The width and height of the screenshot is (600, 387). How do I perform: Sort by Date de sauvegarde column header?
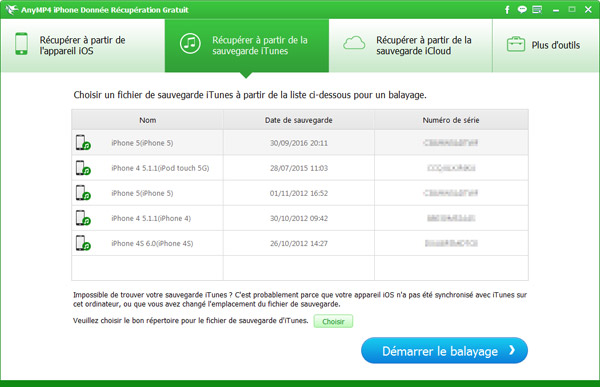click(299, 120)
